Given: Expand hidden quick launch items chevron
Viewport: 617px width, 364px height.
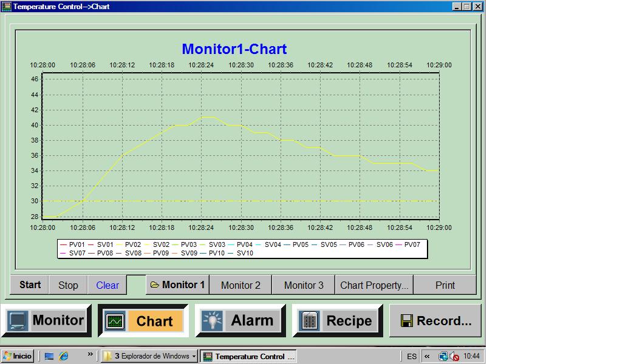Looking at the screenshot, I should coord(90,354).
